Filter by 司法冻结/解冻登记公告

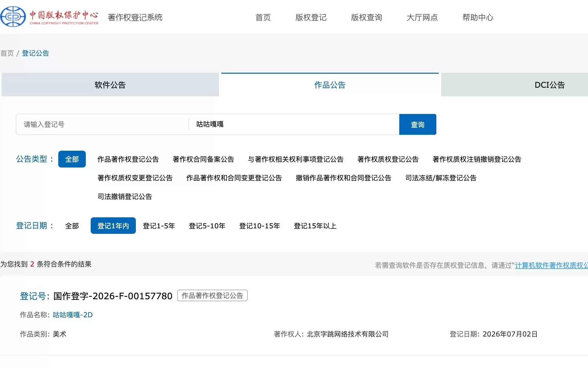(441, 178)
